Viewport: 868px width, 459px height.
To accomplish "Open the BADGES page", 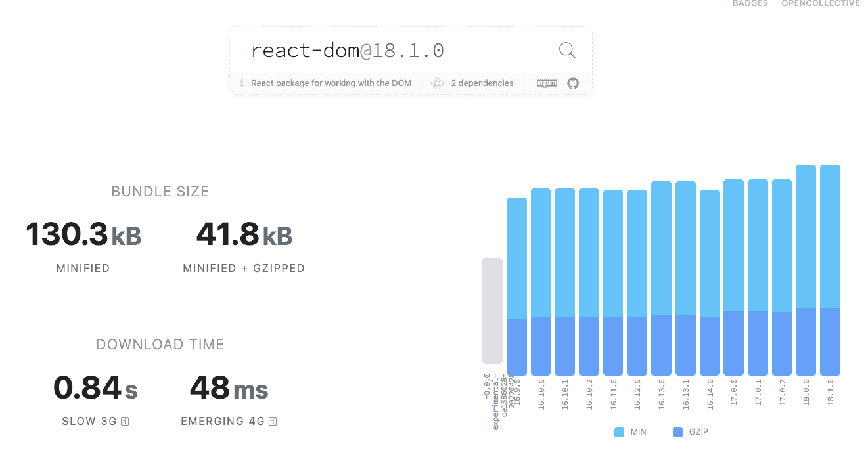I will (x=750, y=4).
